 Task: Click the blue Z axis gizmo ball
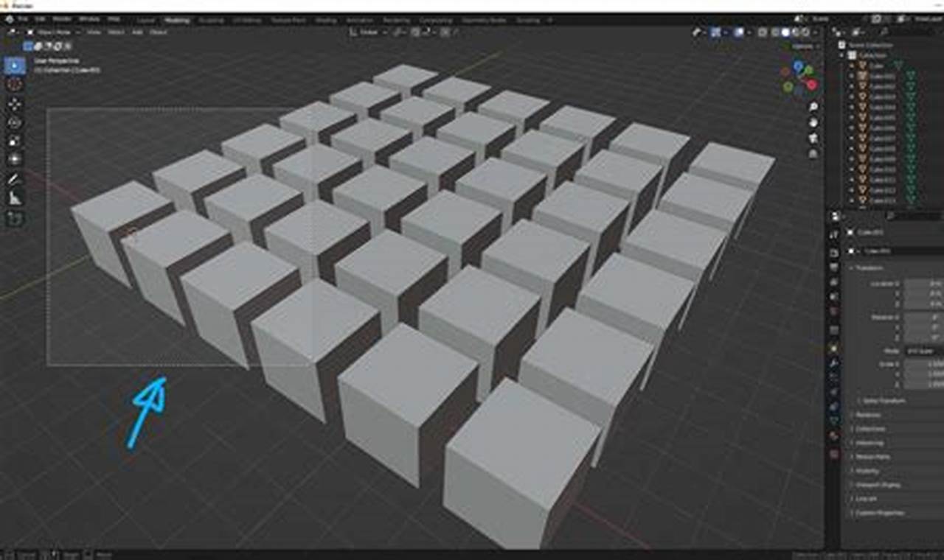797,66
